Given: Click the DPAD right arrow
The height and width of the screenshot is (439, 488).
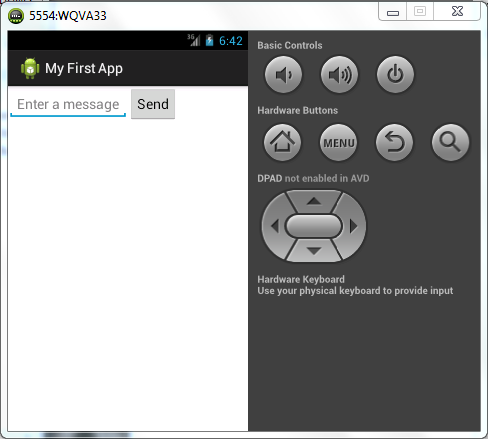Looking at the screenshot, I should (x=353, y=226).
